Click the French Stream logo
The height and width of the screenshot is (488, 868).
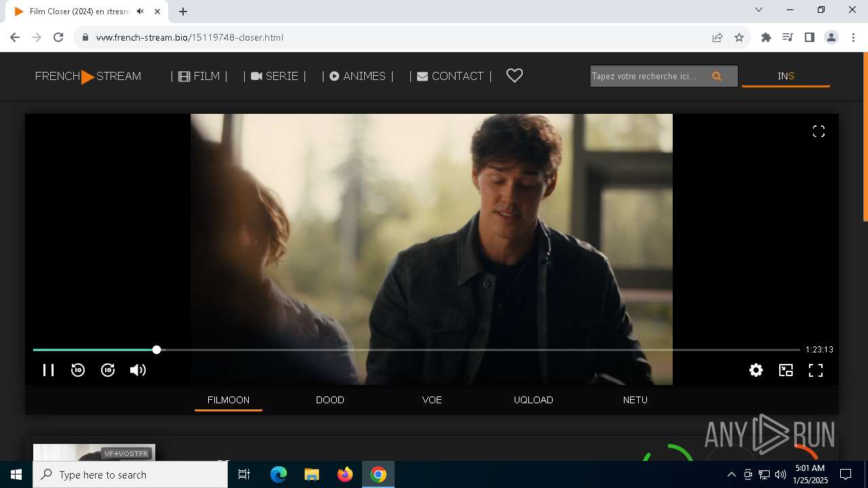tap(88, 77)
